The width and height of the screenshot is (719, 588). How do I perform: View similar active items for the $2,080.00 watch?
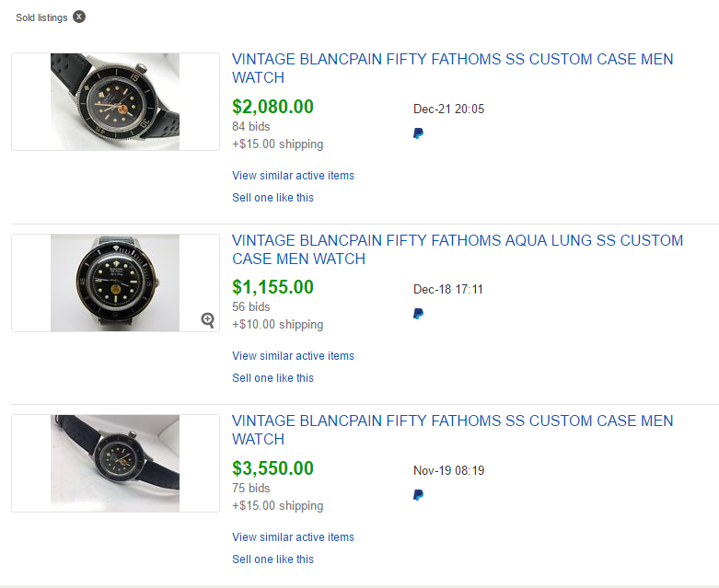point(293,176)
